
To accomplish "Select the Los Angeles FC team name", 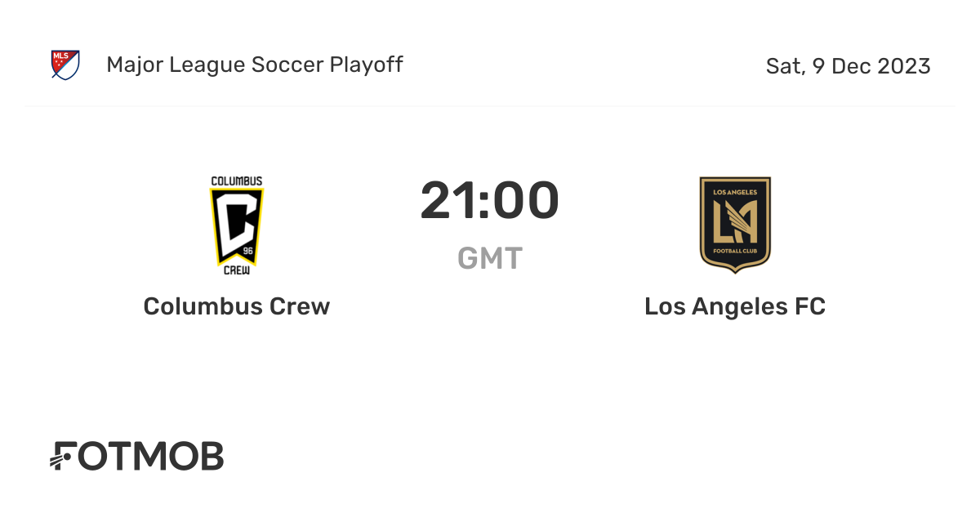I will (735, 306).
